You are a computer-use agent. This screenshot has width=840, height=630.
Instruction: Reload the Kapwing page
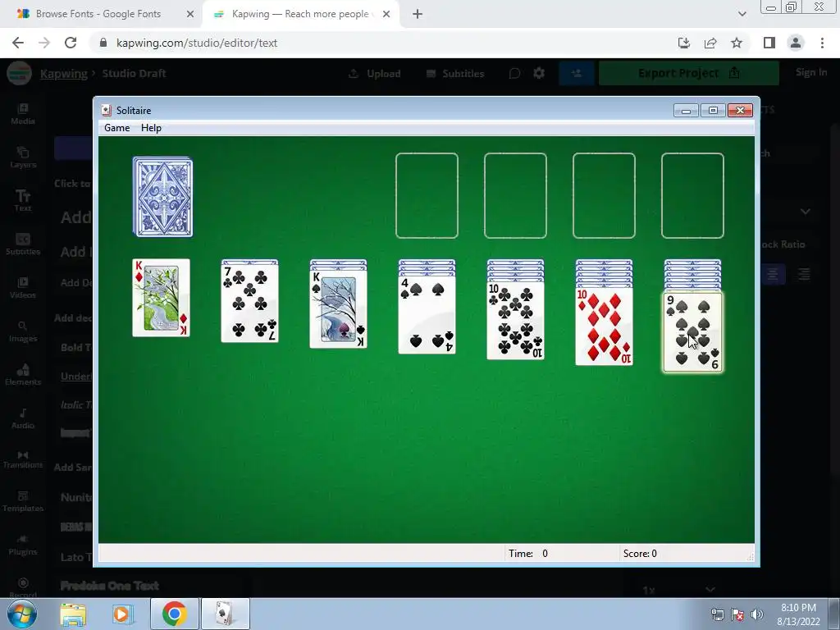point(71,43)
